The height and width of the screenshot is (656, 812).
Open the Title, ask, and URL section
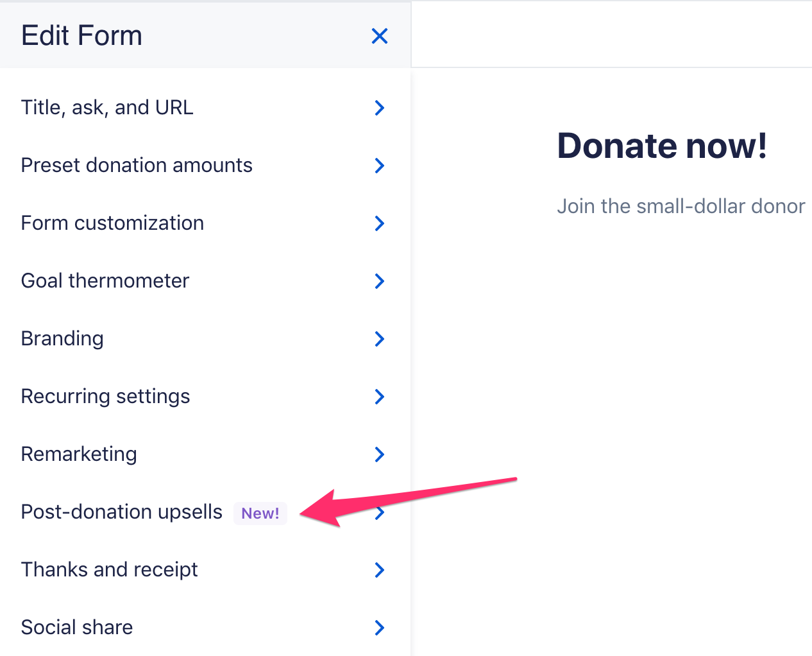click(107, 107)
